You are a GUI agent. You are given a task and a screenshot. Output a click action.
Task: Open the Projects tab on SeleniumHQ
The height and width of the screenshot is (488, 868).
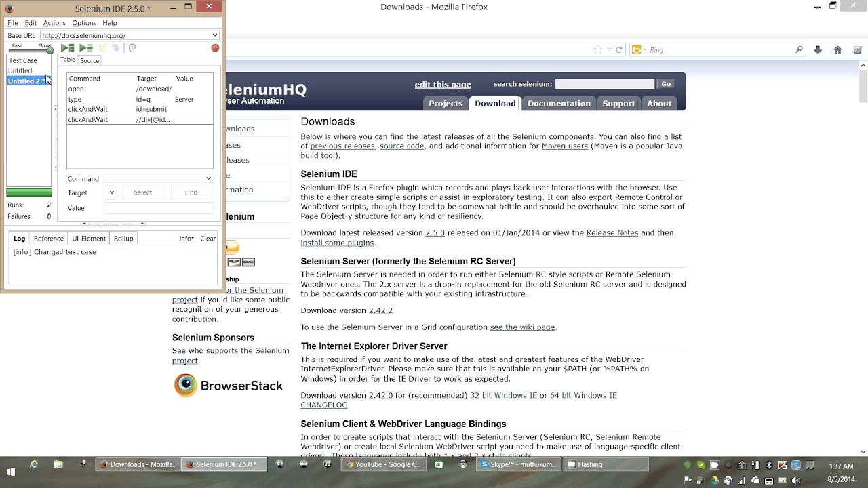coord(446,103)
